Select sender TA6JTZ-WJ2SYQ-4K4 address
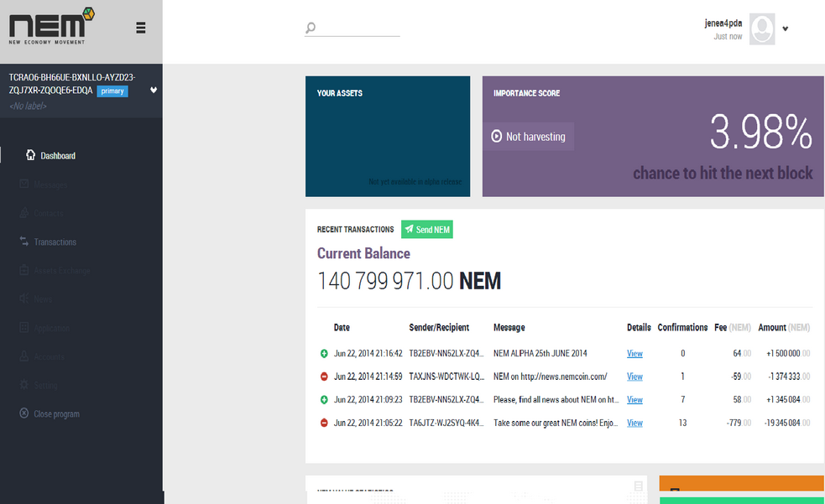825x504 pixels. pos(446,423)
